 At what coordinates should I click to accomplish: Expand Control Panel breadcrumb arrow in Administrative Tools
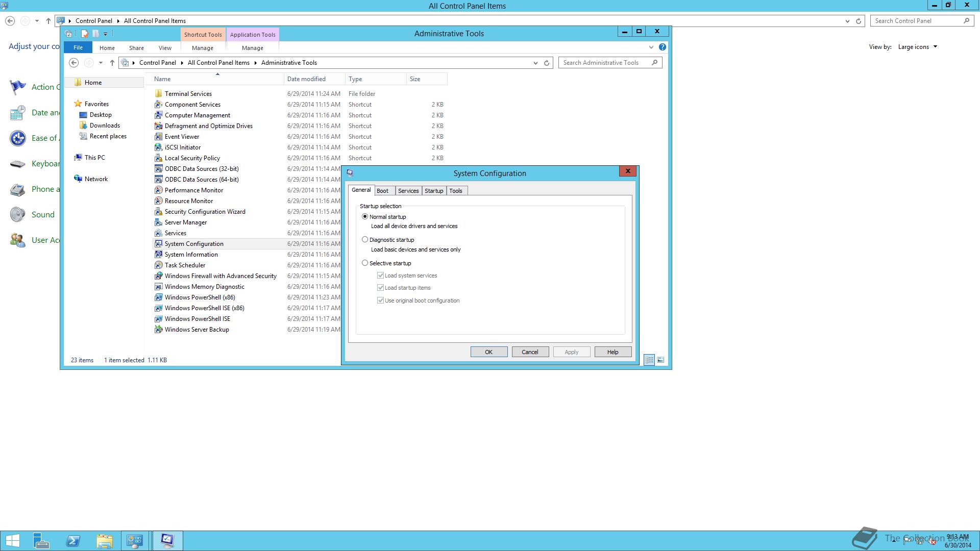point(182,63)
